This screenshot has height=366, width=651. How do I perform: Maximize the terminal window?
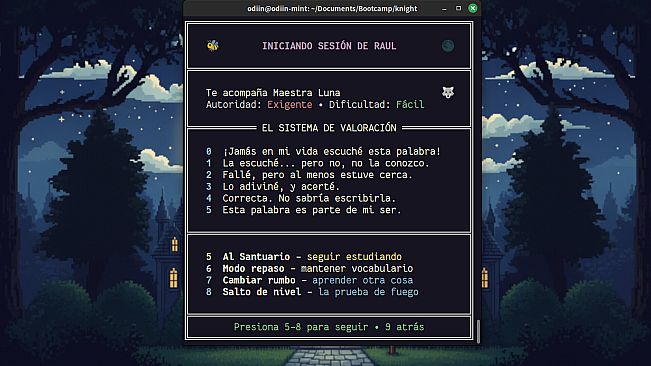458,8
